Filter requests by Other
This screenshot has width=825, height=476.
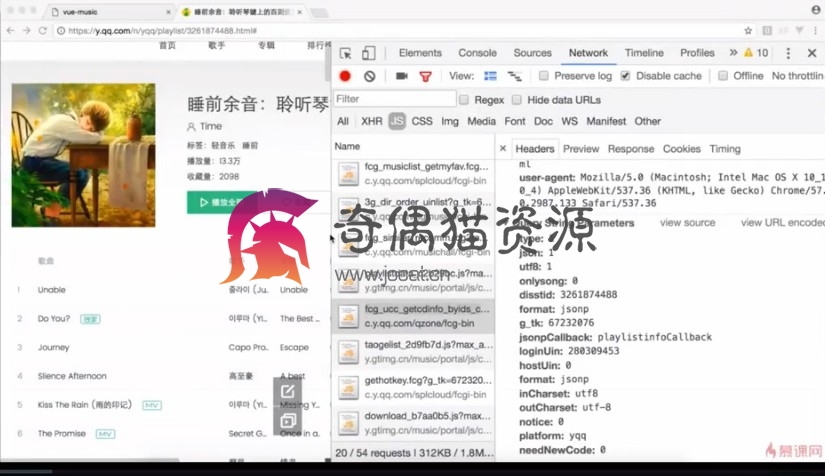tap(647, 121)
